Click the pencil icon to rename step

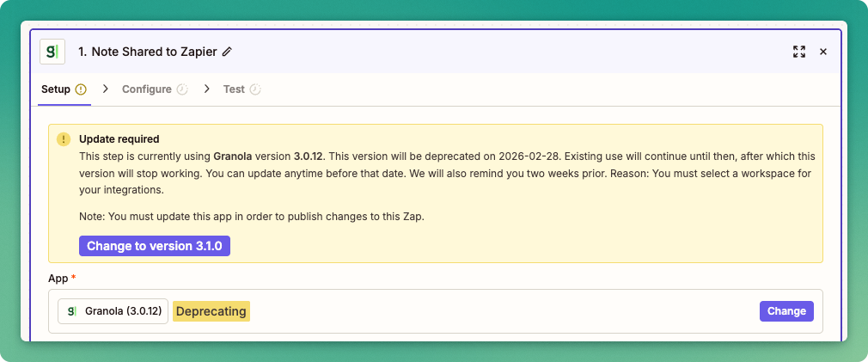click(227, 52)
